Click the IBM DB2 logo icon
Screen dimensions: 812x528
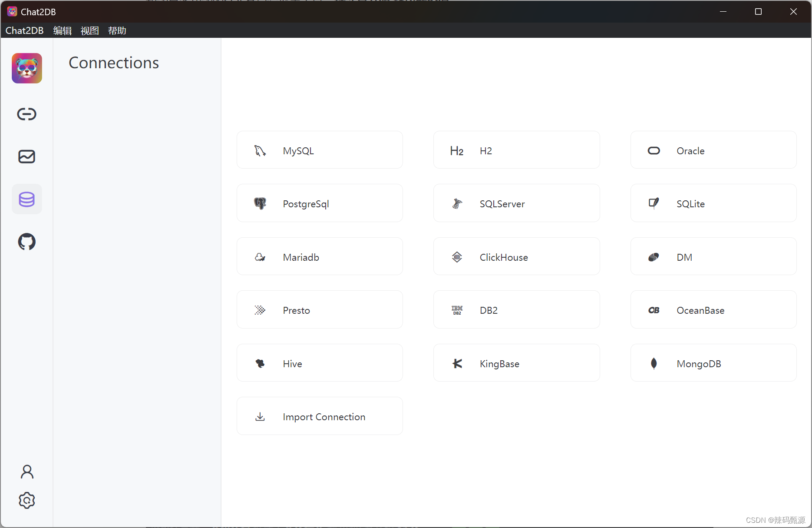tap(457, 310)
